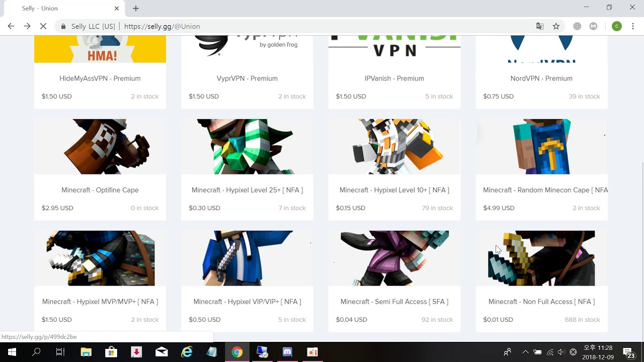Open Minecraft - Hypixel VIP/VIP+ listing

pyautogui.click(x=247, y=302)
